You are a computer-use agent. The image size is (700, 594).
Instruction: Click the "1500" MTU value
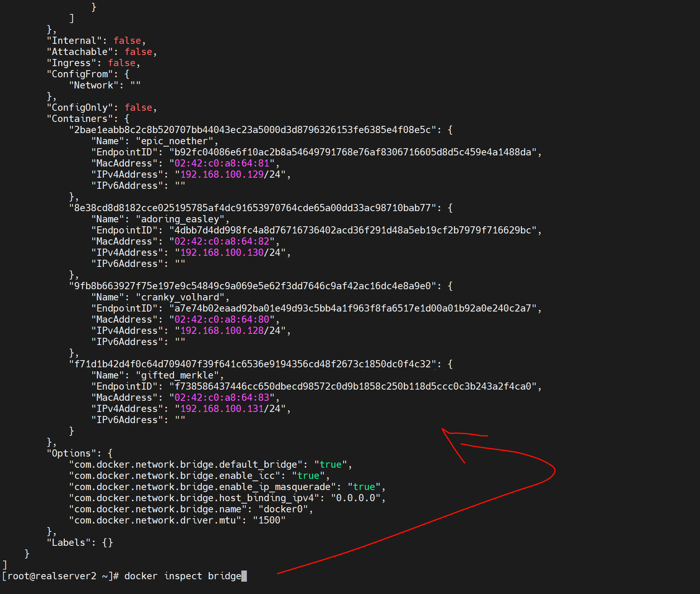pos(269,520)
